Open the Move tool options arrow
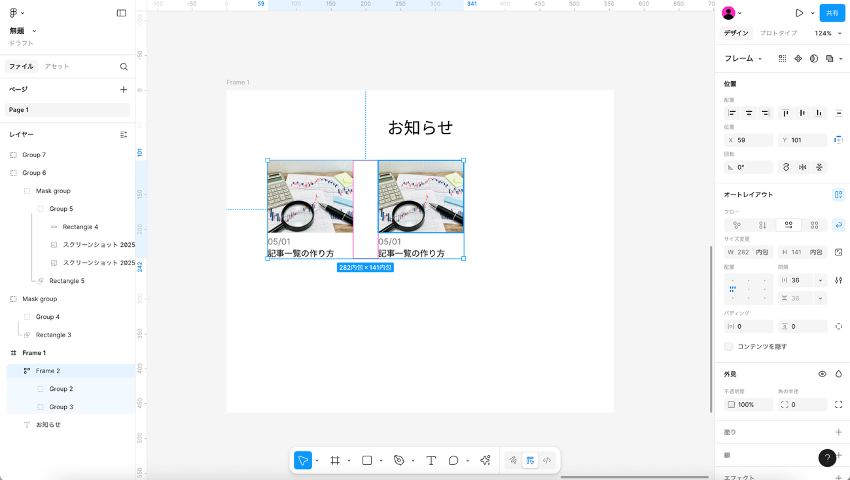850x480 pixels. 317,460
